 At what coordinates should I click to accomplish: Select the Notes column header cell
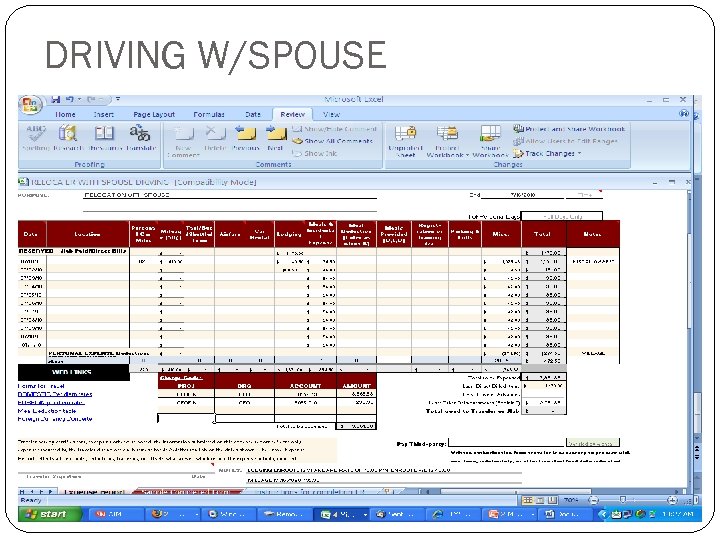coord(592,234)
